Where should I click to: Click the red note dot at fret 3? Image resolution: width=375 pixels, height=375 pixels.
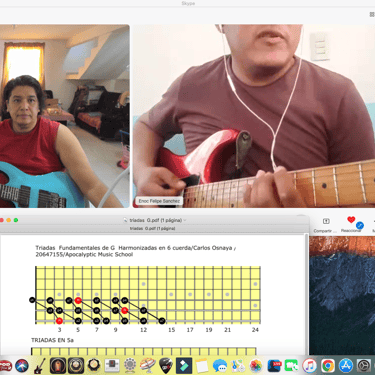coord(59,321)
